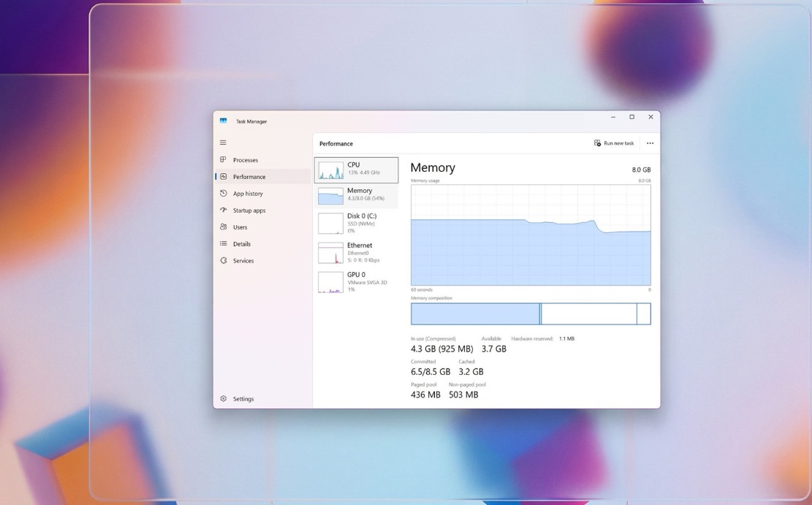
Task: Open the App history page
Action: [263, 194]
